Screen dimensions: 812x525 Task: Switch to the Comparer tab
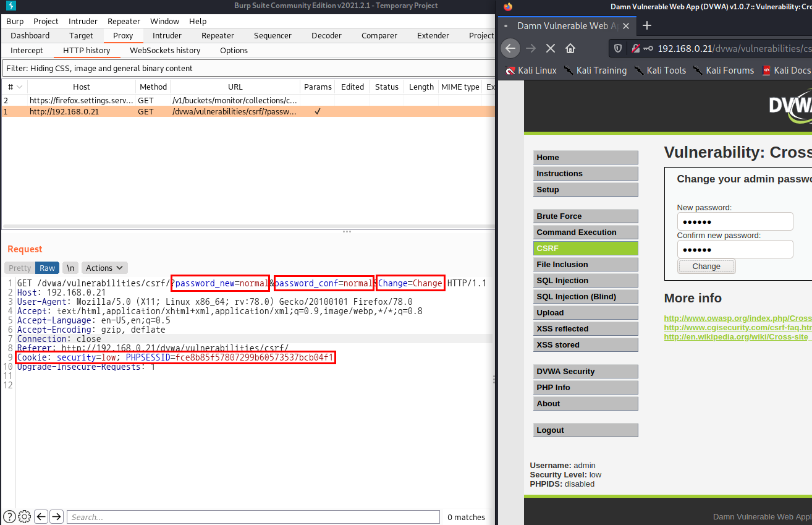pyautogui.click(x=379, y=35)
